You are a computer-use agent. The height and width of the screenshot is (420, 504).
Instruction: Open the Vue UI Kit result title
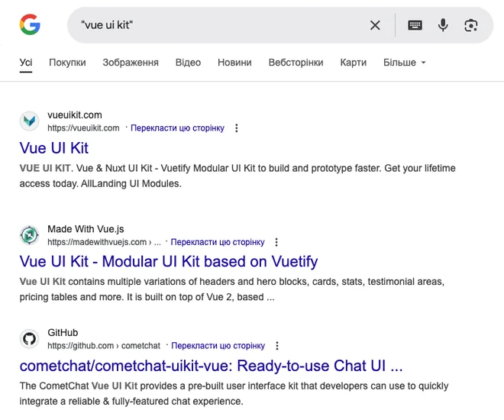pyautogui.click(x=53, y=148)
